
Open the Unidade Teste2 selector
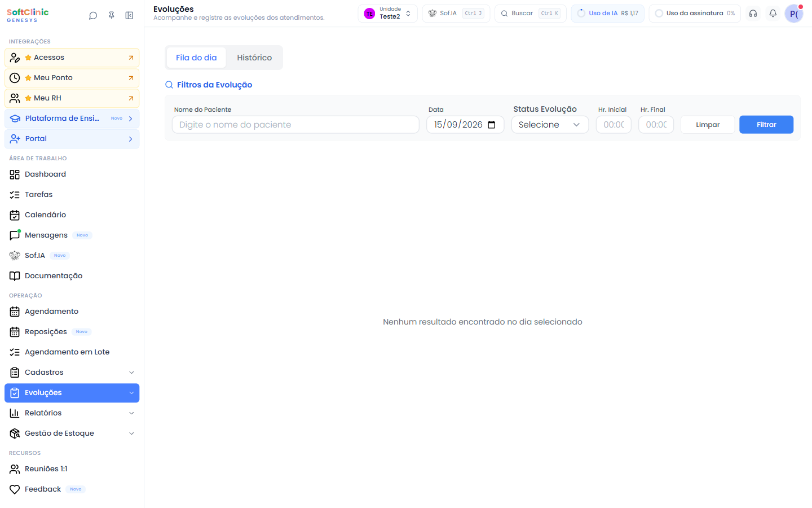(388, 14)
